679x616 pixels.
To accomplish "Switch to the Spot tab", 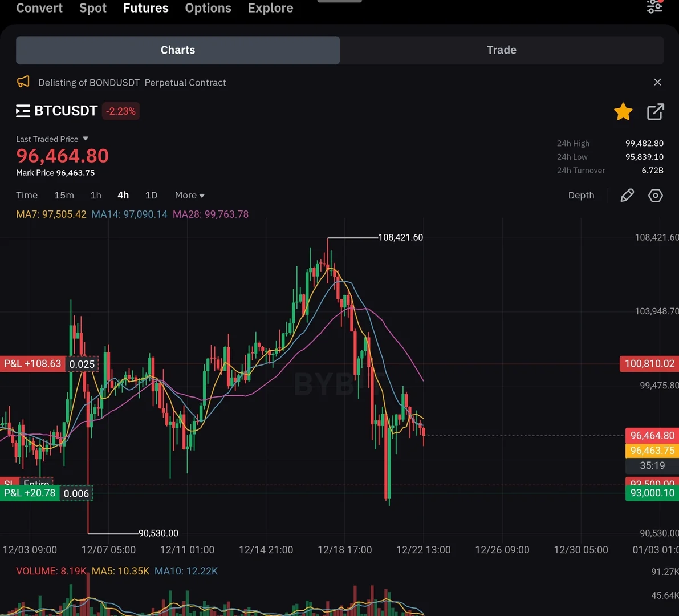I will [x=93, y=8].
